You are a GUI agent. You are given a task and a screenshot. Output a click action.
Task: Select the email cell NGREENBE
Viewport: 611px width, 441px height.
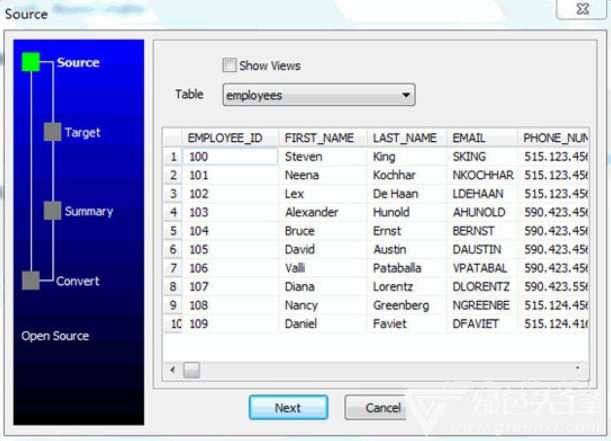pyautogui.click(x=482, y=305)
